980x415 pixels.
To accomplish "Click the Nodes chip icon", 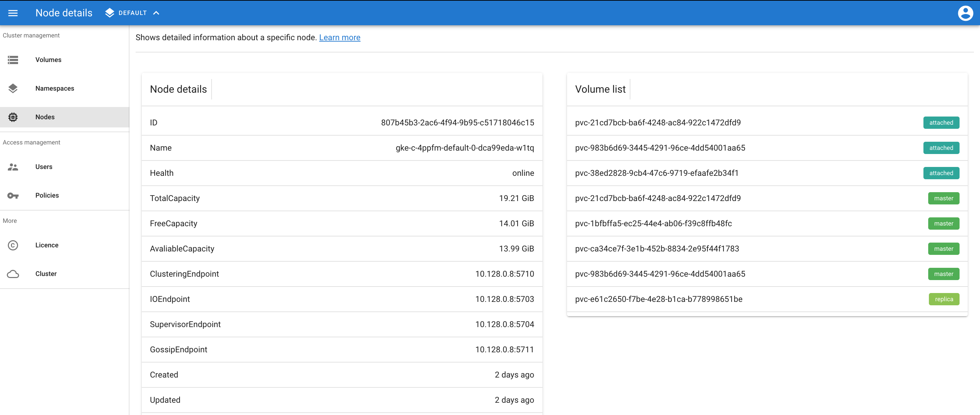I will pyautogui.click(x=13, y=117).
